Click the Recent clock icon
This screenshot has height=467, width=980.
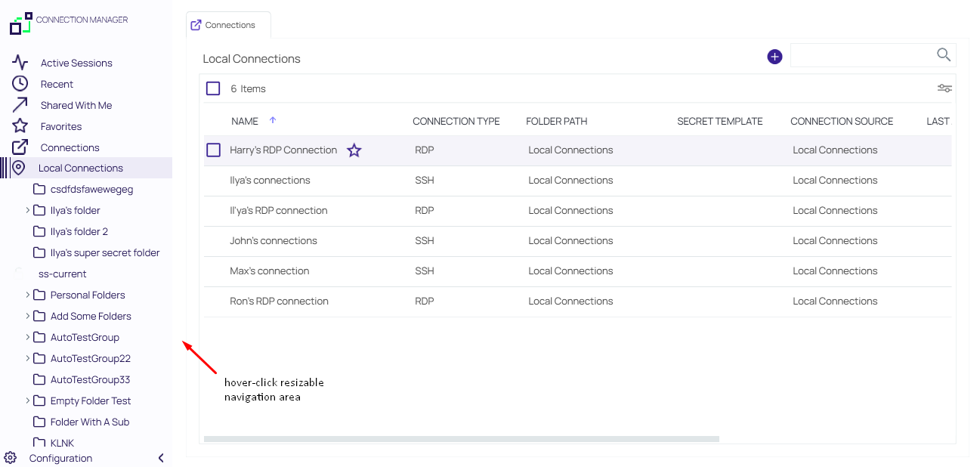click(20, 84)
